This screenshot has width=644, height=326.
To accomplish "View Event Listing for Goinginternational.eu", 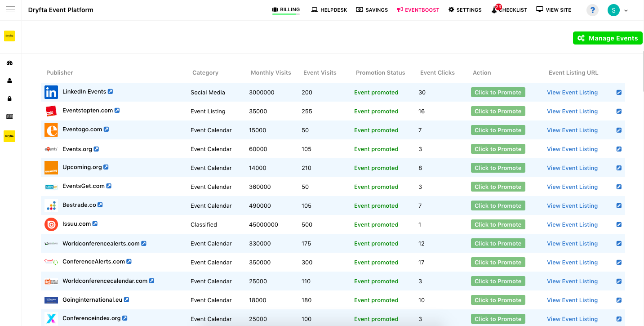I will [572, 300].
